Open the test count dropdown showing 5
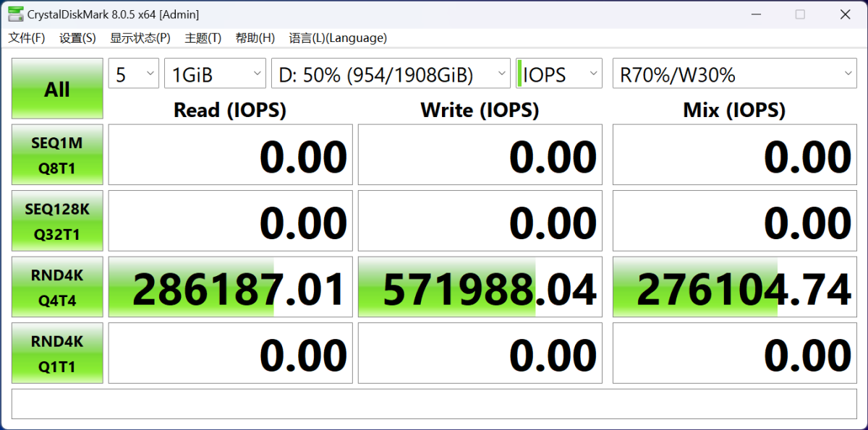Screen dimensions: 868x430 134,74
